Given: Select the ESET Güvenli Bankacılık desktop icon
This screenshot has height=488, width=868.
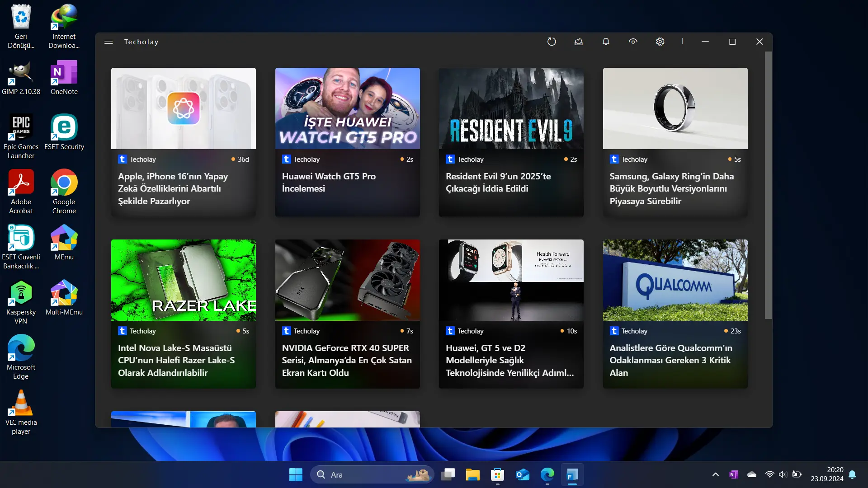Looking at the screenshot, I should click(21, 247).
